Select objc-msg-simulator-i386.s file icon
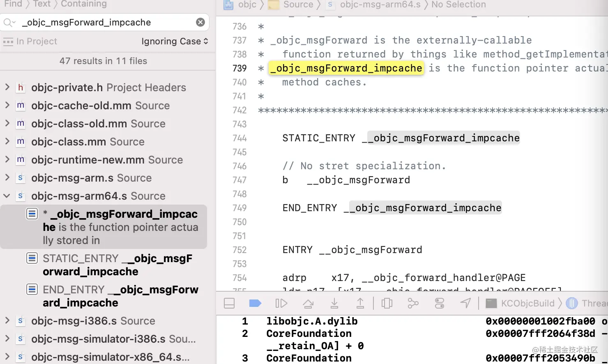The width and height of the screenshot is (608, 364). pyautogui.click(x=21, y=339)
